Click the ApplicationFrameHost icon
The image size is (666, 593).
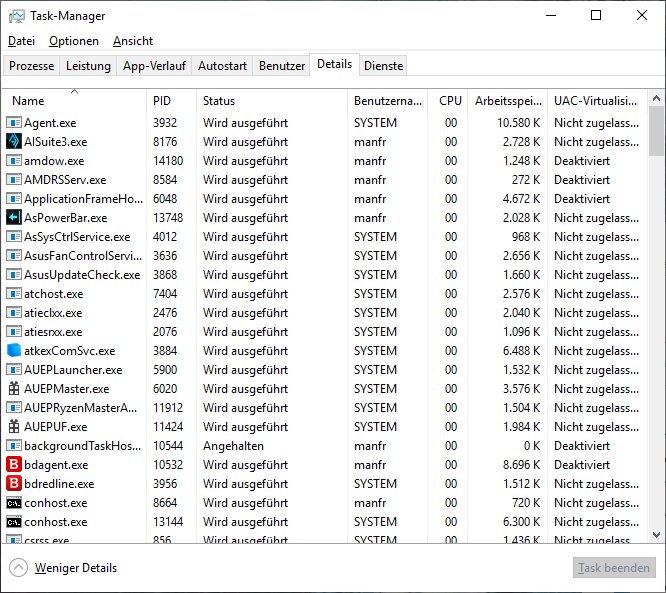pyautogui.click(x=14, y=199)
